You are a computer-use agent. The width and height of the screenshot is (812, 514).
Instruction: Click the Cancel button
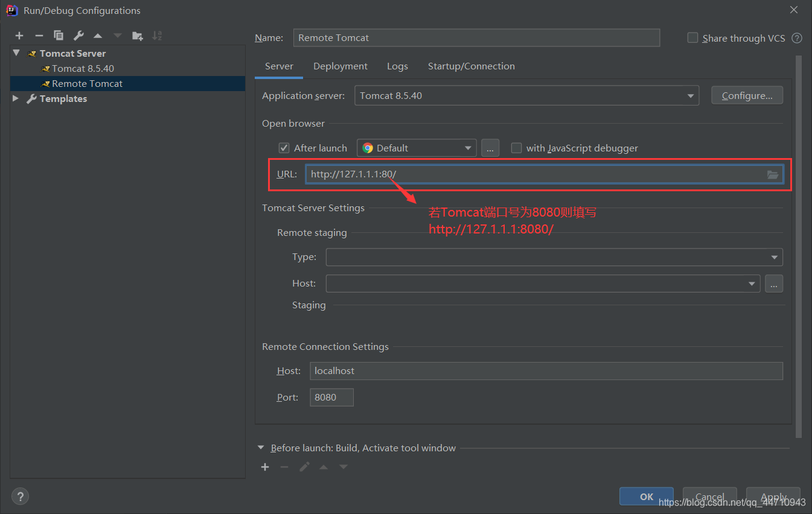pyautogui.click(x=710, y=497)
